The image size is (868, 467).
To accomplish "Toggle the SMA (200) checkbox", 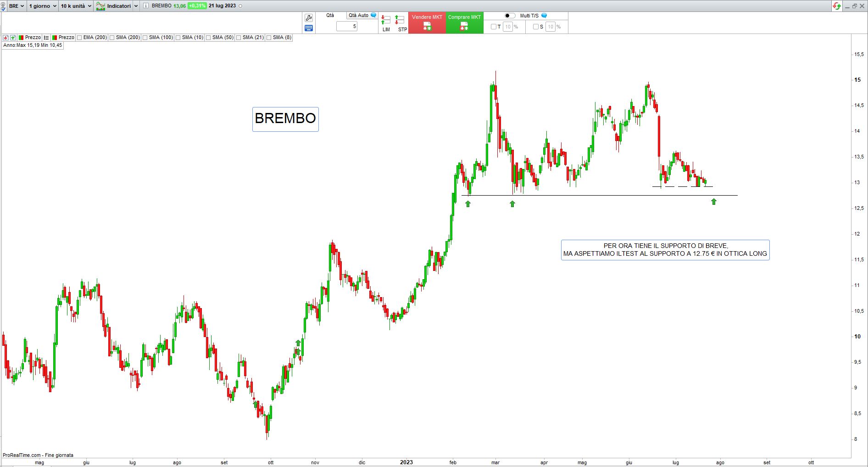I will click(x=112, y=38).
